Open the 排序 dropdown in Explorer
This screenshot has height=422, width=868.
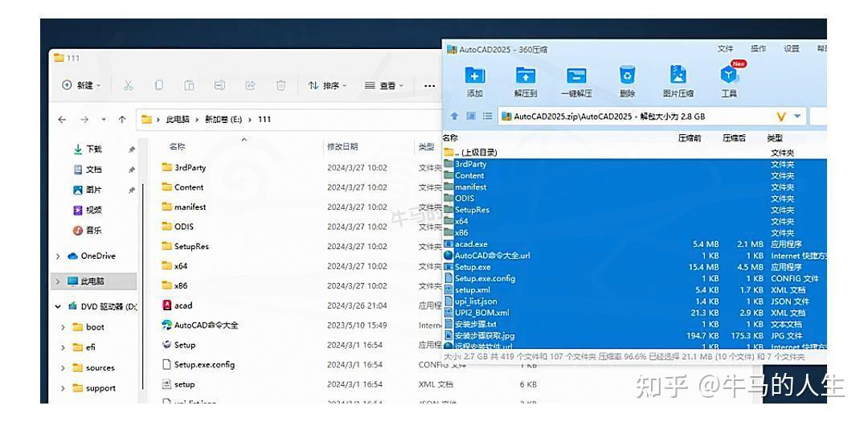click(327, 85)
